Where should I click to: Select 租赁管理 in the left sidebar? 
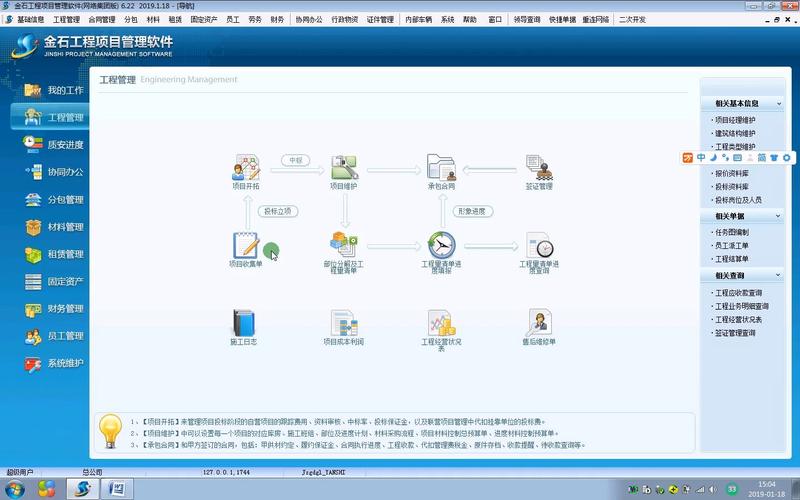pos(53,254)
